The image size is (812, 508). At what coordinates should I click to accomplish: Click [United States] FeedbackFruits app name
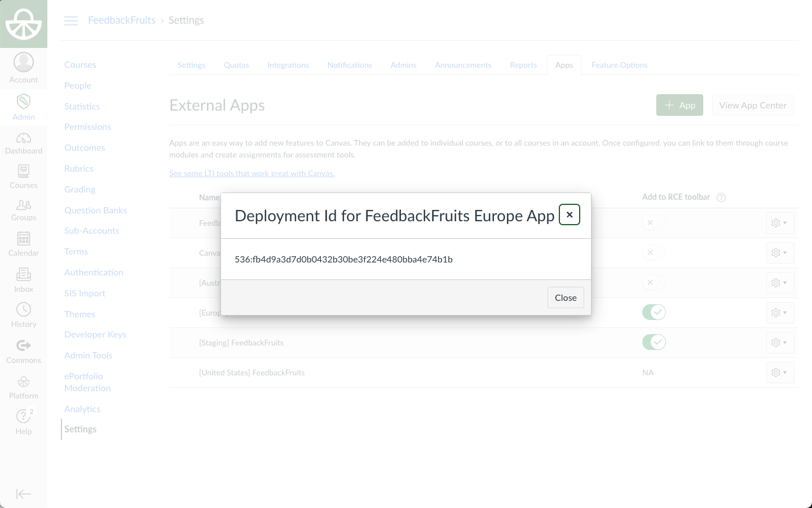[x=251, y=373]
